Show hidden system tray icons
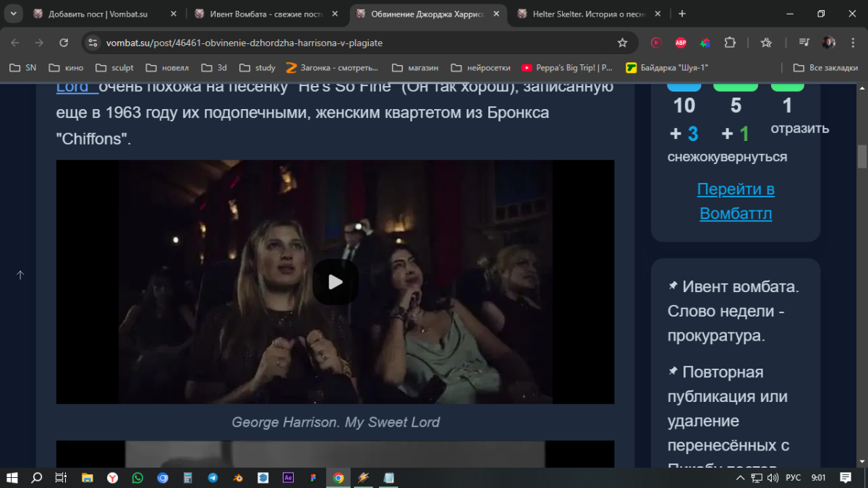 pyautogui.click(x=740, y=477)
